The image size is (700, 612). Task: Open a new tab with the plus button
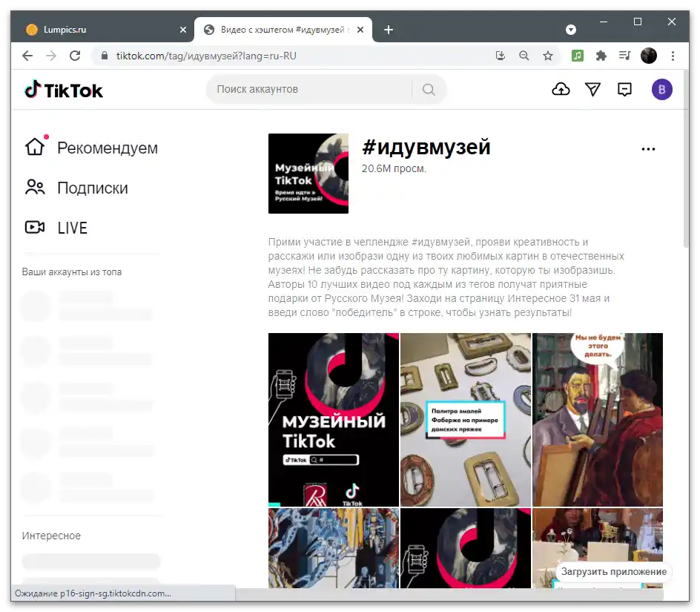(x=389, y=30)
